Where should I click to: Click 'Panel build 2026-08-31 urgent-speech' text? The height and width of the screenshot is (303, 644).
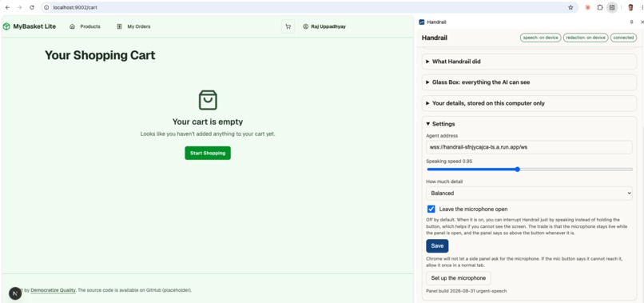click(466, 291)
